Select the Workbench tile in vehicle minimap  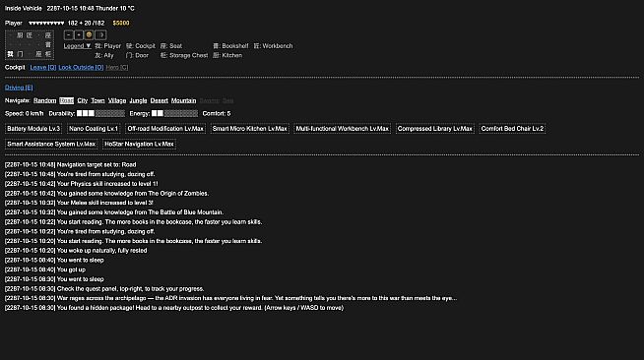point(30,35)
